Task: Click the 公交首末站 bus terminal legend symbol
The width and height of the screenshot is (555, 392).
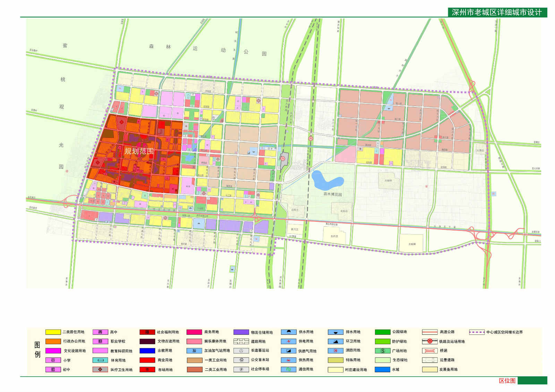Action: (241, 360)
